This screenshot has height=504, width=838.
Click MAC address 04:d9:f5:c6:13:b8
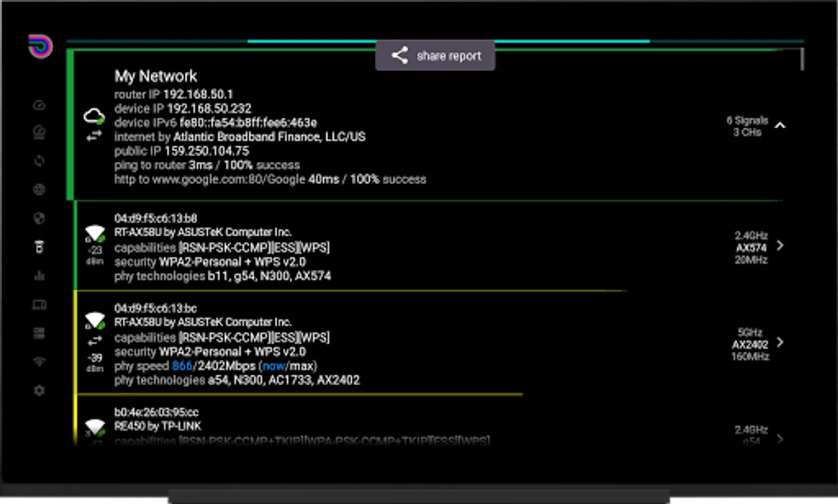coord(156,218)
